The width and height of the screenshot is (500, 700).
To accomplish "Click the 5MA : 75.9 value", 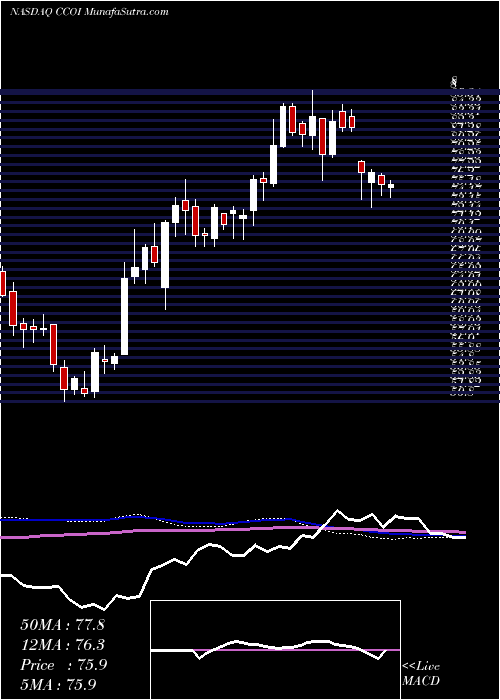I will click(x=58, y=685).
